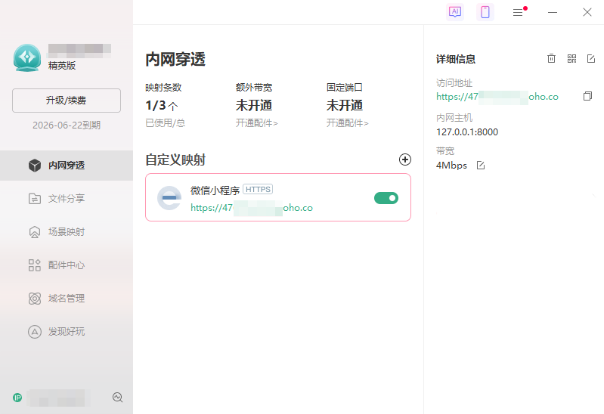Switch to 域名管理 in the sidebar

coord(66,298)
